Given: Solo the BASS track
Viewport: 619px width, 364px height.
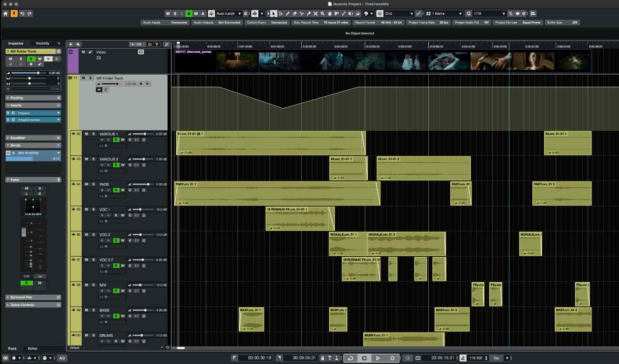Looking at the screenshot, I should click(93, 310).
